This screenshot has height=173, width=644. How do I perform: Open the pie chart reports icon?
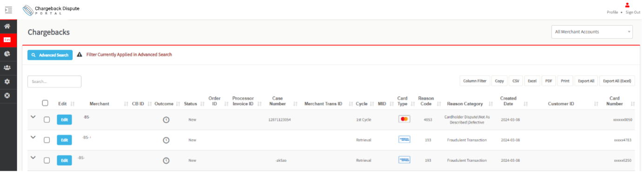(x=7, y=53)
